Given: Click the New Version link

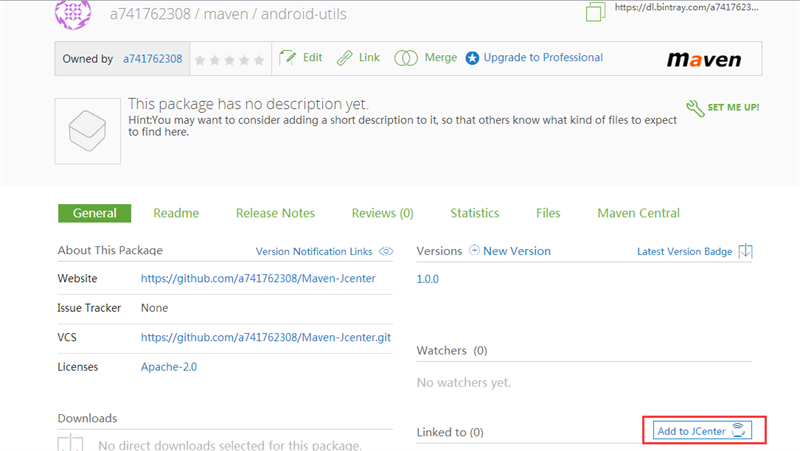Looking at the screenshot, I should point(517,251).
